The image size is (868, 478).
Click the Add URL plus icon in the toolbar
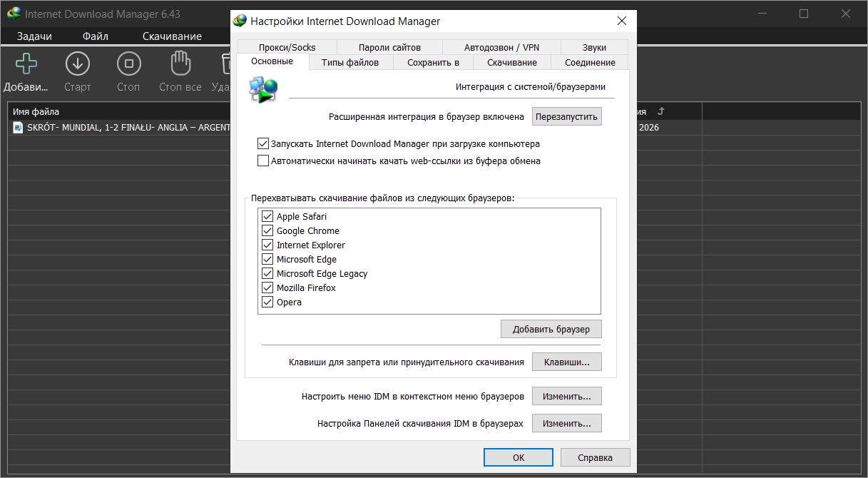(x=26, y=64)
